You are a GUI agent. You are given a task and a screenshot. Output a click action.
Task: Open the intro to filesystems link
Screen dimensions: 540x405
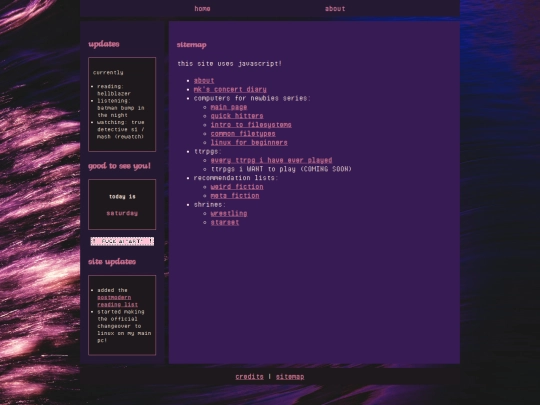coord(251,125)
